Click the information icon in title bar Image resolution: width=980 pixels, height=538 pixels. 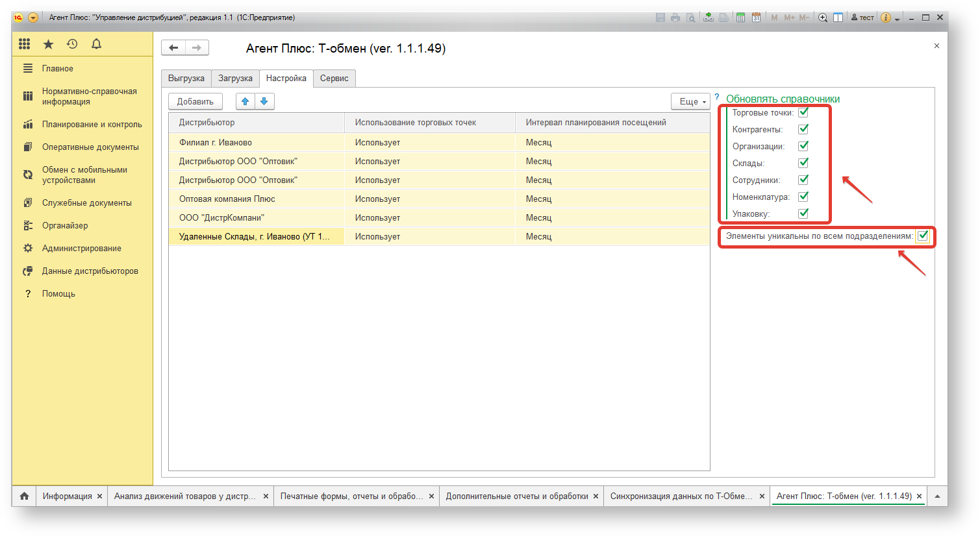pos(886,18)
